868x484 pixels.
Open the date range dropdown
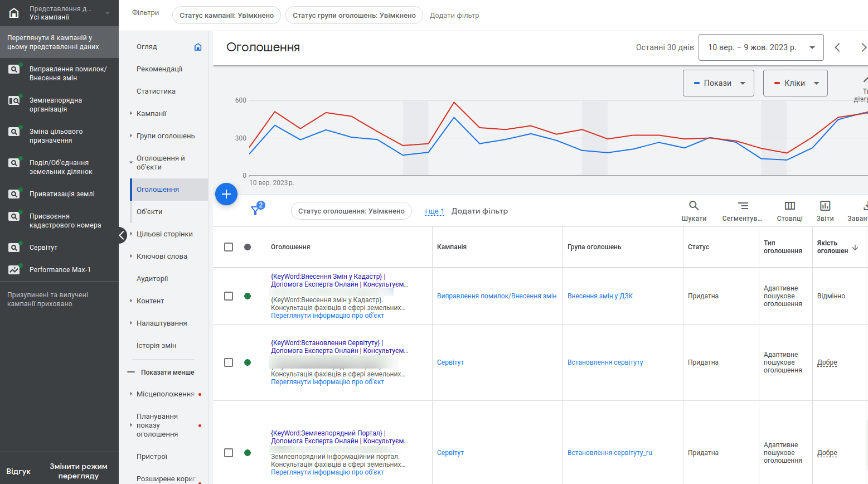762,47
